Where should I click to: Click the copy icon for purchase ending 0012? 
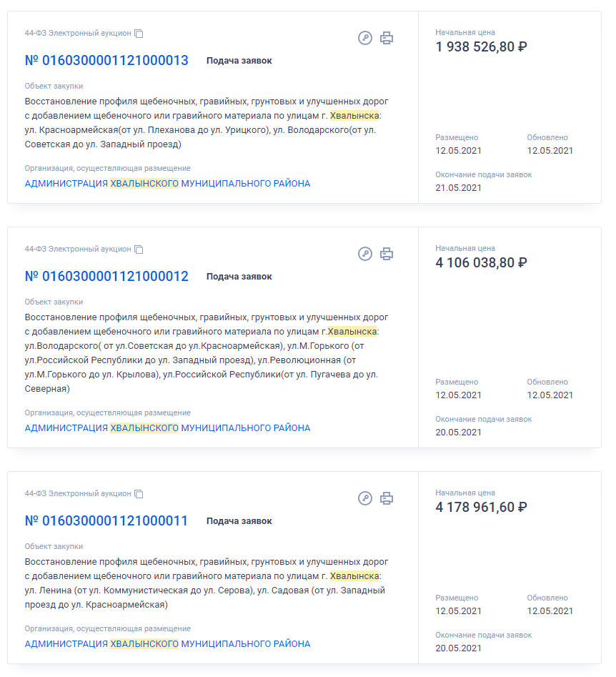pos(139,249)
